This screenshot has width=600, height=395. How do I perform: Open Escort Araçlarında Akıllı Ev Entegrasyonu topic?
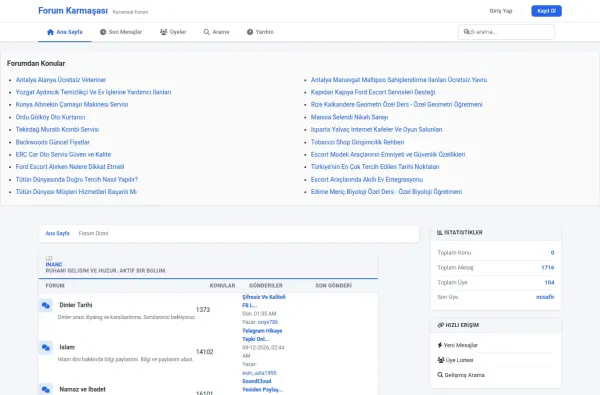pyautogui.click(x=367, y=179)
